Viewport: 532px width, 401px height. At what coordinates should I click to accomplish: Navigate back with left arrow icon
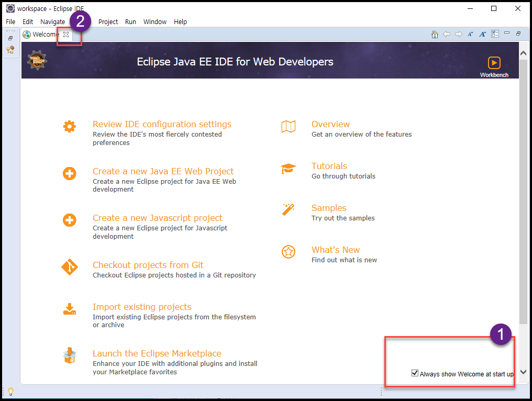(x=447, y=34)
